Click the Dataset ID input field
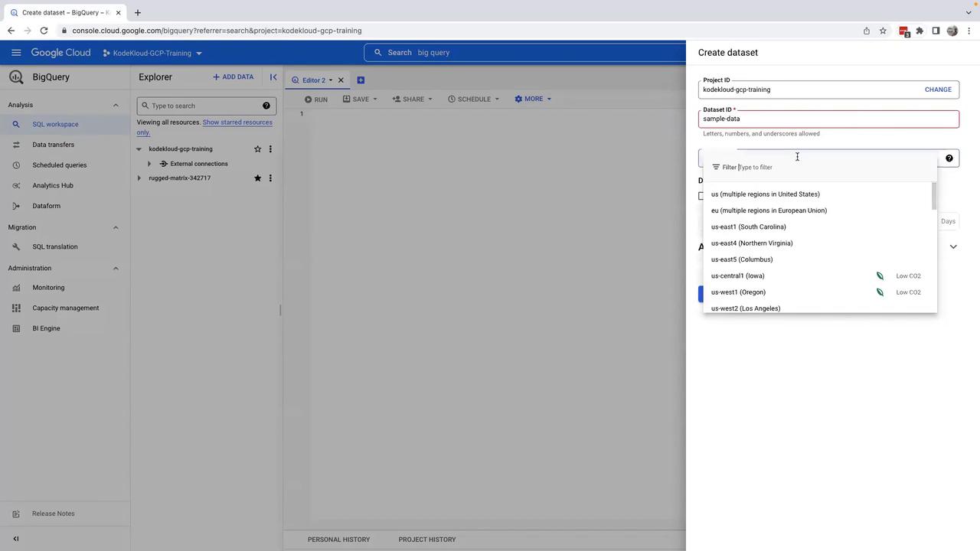 coord(828,119)
